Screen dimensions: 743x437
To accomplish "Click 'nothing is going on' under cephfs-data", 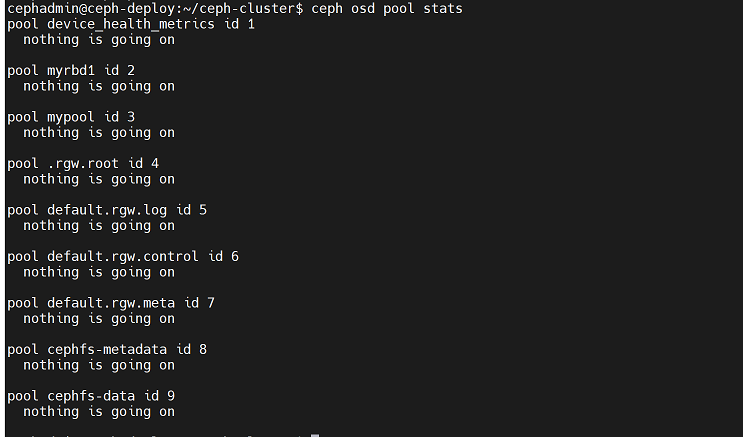I will [99, 411].
